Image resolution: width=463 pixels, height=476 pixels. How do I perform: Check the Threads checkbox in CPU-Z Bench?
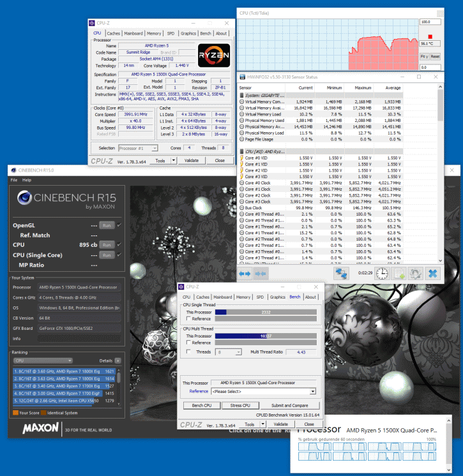188,352
